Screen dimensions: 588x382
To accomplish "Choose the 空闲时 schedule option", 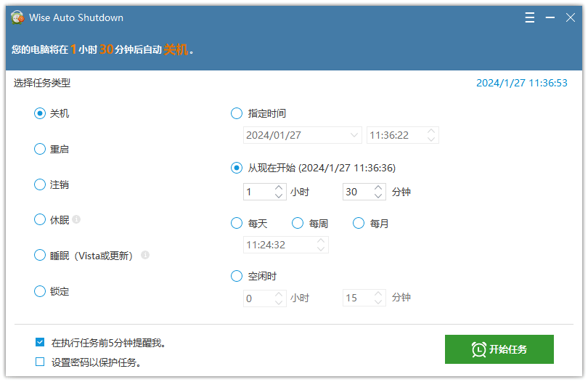I will 236,276.
